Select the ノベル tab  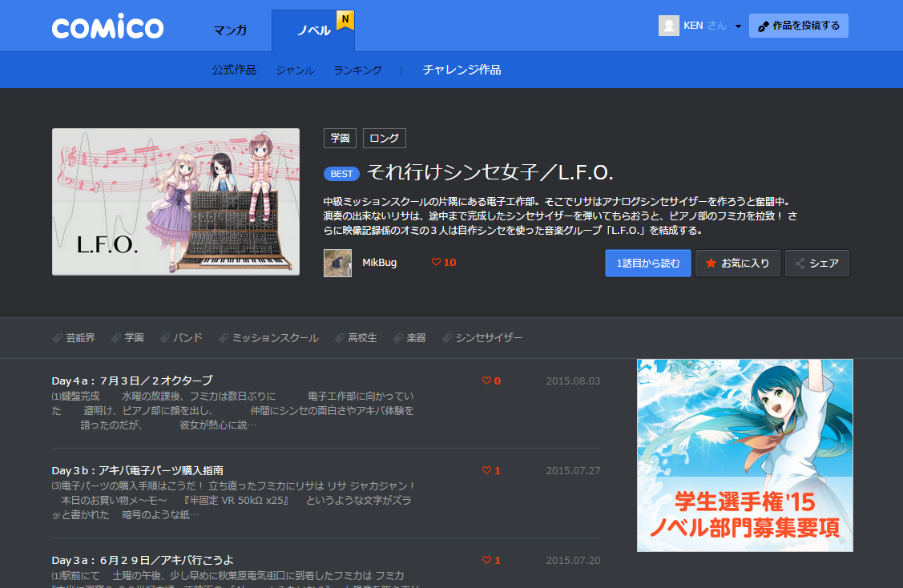pos(313,30)
